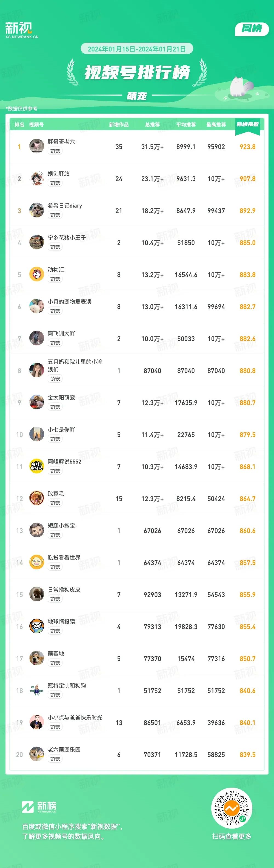Click 娱创驿站 profile avatar
The image size is (274, 868).
click(36, 179)
